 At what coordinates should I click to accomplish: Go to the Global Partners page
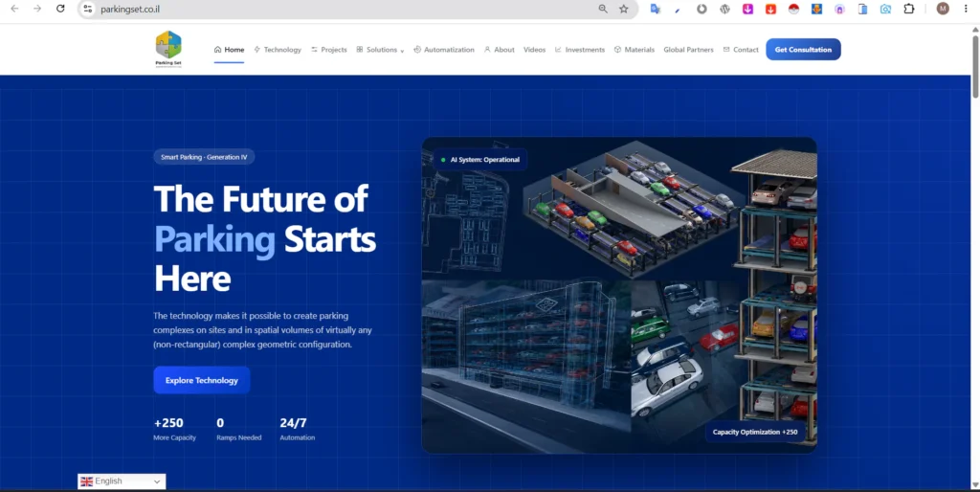tap(688, 50)
